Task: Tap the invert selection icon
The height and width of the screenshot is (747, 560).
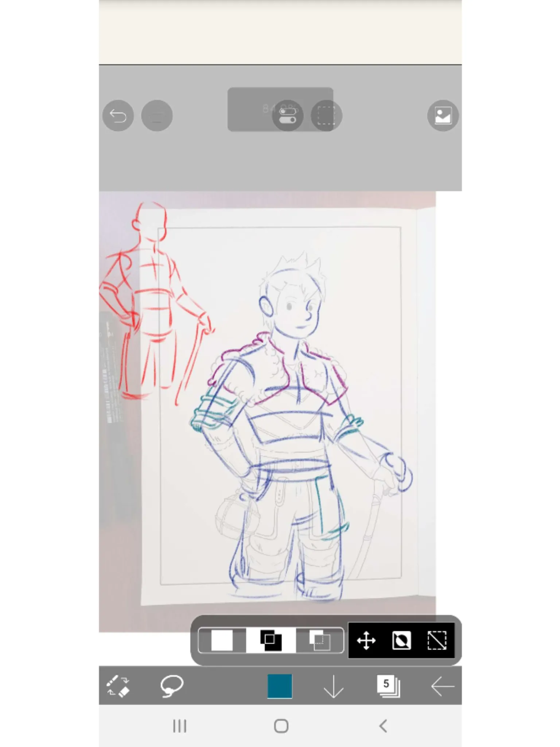Action: point(401,640)
